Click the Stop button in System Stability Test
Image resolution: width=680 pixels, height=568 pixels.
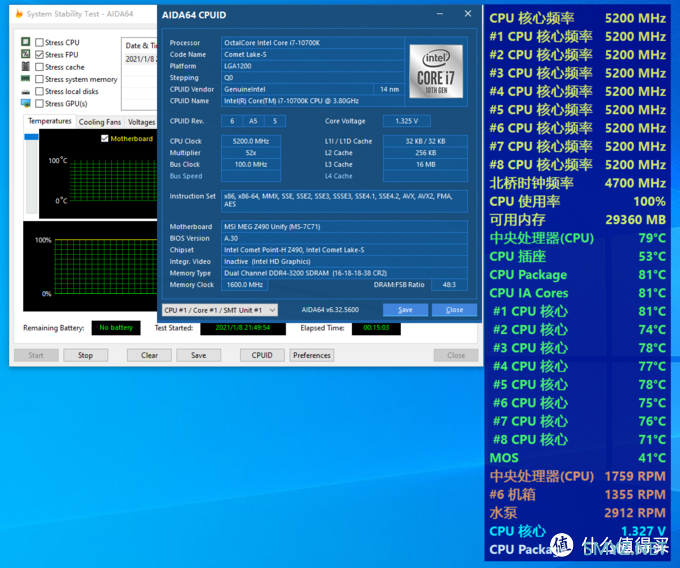85,355
